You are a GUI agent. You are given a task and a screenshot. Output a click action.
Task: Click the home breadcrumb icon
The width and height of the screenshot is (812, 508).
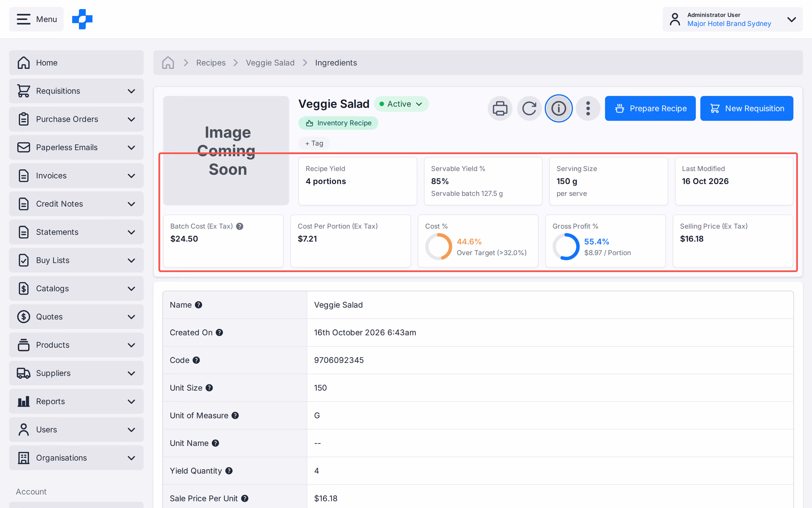168,63
